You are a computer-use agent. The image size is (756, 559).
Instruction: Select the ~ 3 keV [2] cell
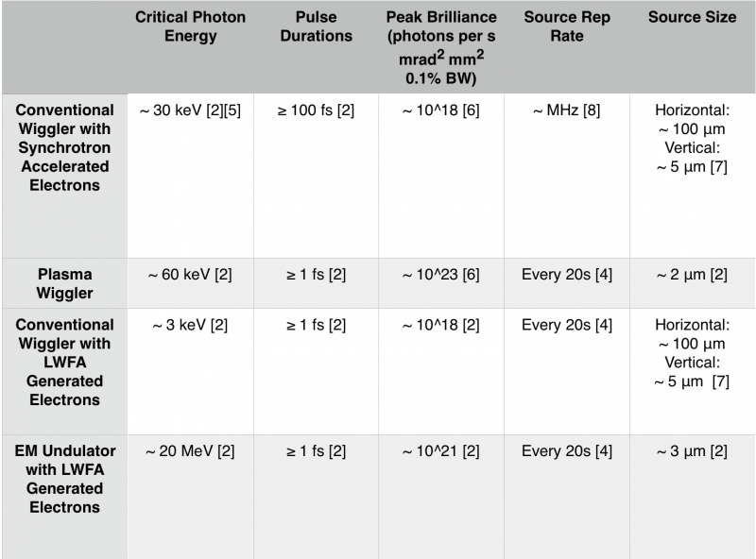click(189, 326)
